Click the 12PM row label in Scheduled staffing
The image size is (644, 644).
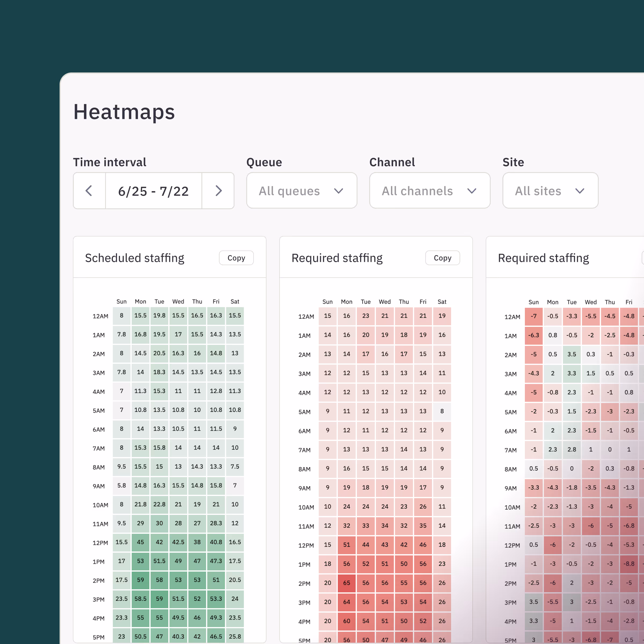pos(100,543)
